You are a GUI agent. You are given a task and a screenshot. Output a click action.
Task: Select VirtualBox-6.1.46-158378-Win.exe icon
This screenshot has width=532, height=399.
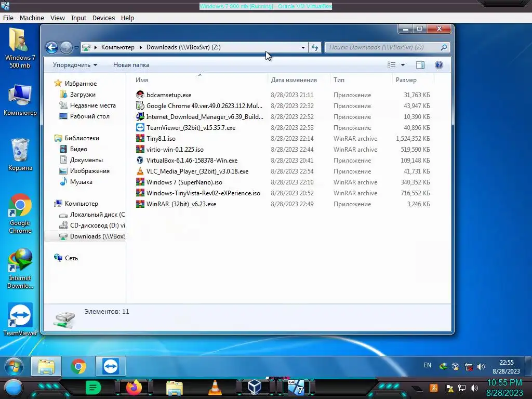[140, 160]
